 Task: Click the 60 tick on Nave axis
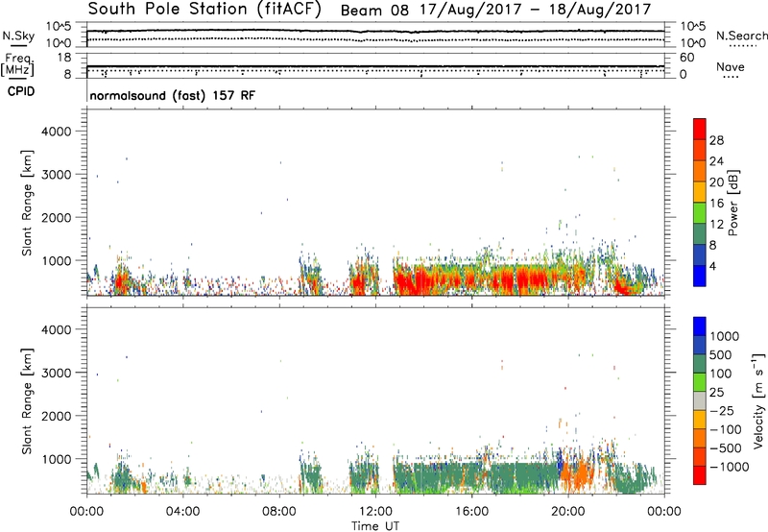[x=686, y=58]
